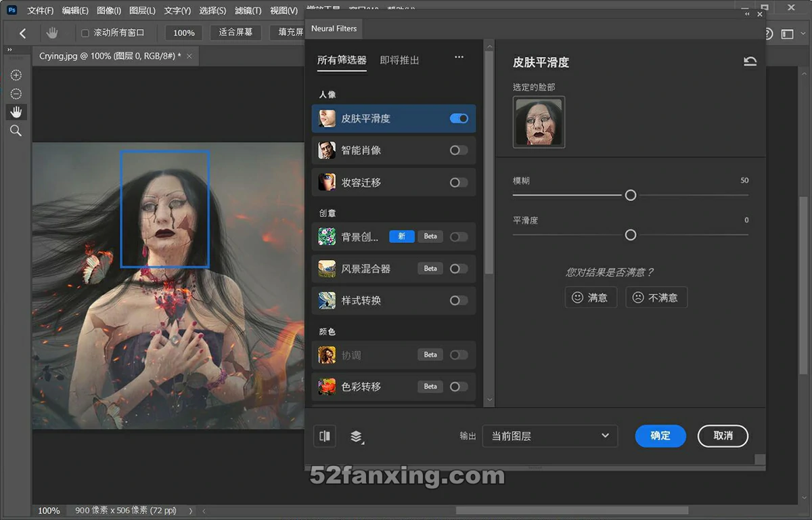Click the workspace layout icon at top right
The image size is (812, 520).
click(787, 34)
